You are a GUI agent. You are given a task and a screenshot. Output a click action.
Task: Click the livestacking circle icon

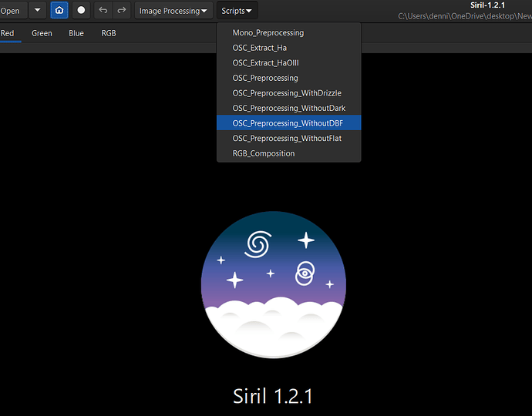tap(81, 11)
